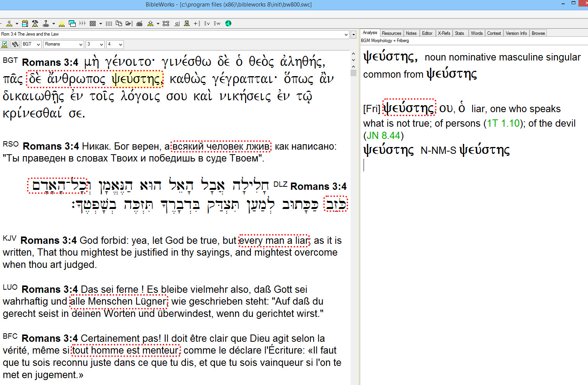Switch to the Resources tab
Screen dimensions: 588x385
391,33
